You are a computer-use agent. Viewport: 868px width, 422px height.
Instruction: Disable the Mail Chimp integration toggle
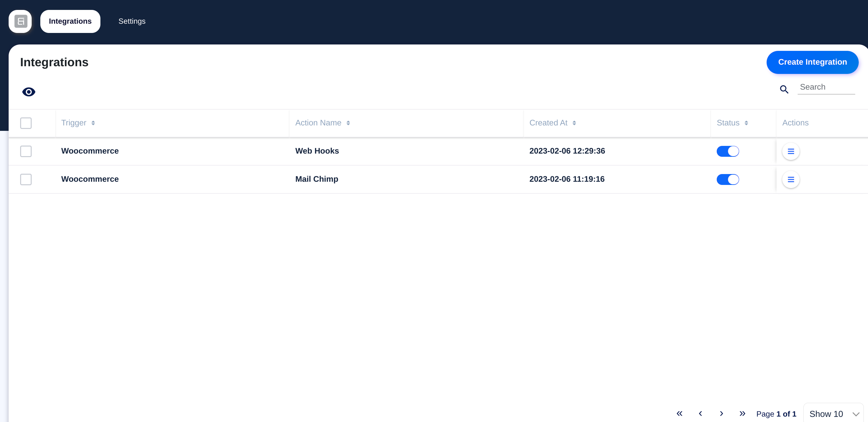[728, 180]
